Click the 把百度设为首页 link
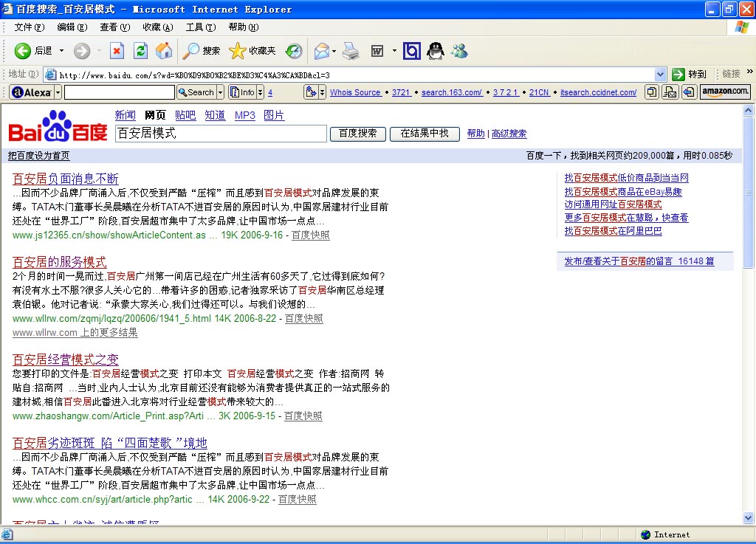This screenshot has height=544, width=756. point(38,156)
